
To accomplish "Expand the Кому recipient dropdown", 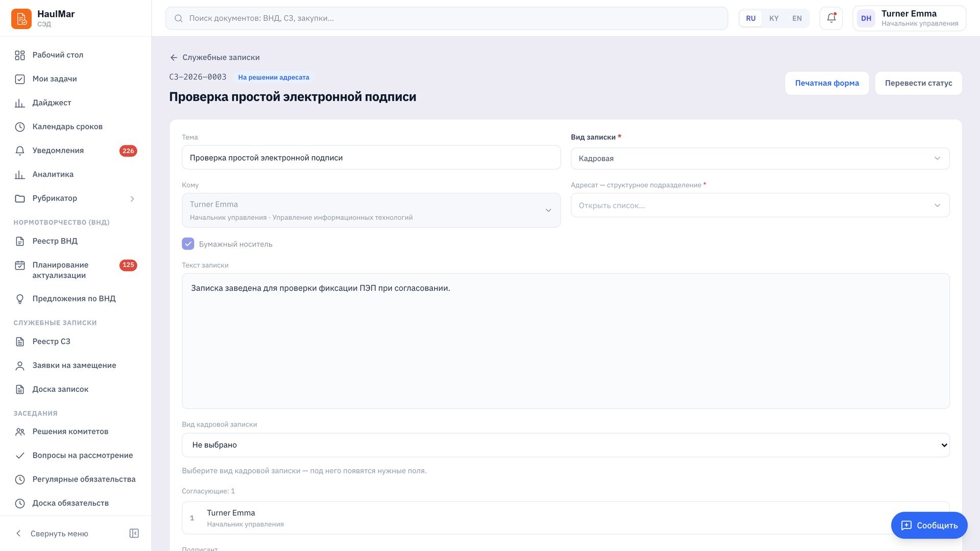I will (371, 210).
